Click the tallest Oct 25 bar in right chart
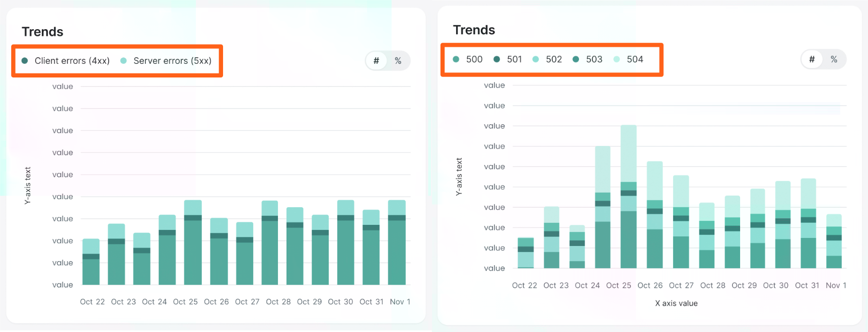The width and height of the screenshot is (868, 332). (x=628, y=201)
